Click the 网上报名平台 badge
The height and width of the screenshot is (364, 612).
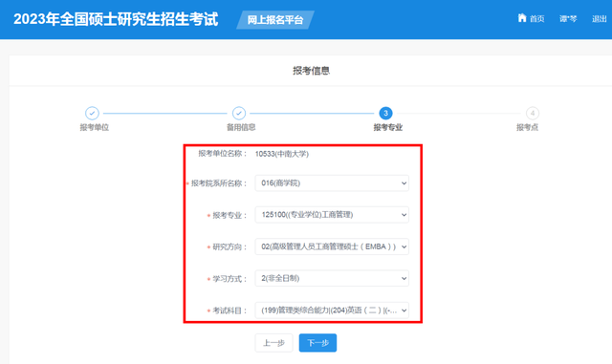[x=275, y=19]
